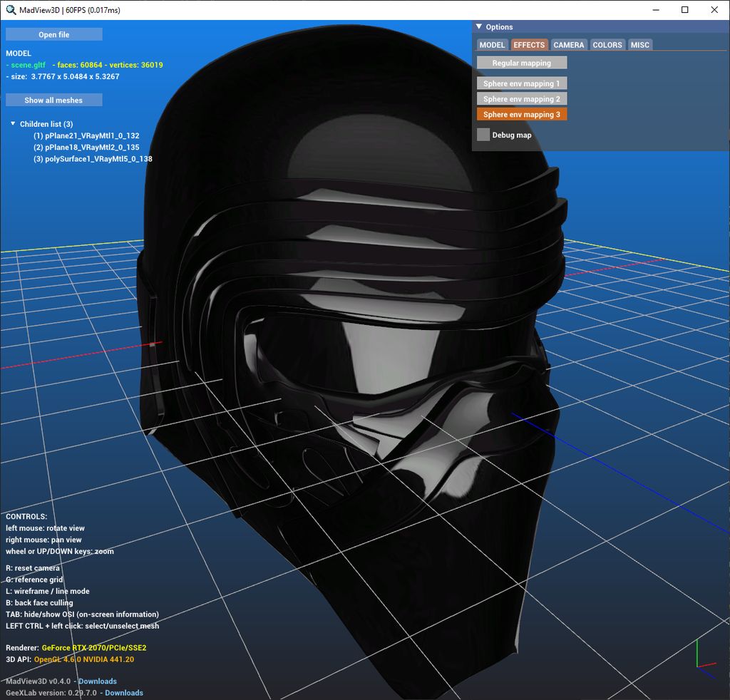730x700 pixels.
Task: Collapse the Options panel triangle
Action: click(x=478, y=26)
